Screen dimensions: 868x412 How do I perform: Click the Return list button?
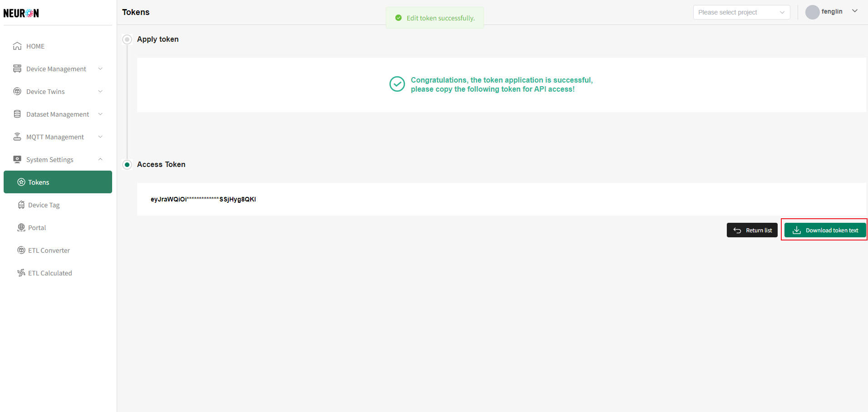point(752,230)
